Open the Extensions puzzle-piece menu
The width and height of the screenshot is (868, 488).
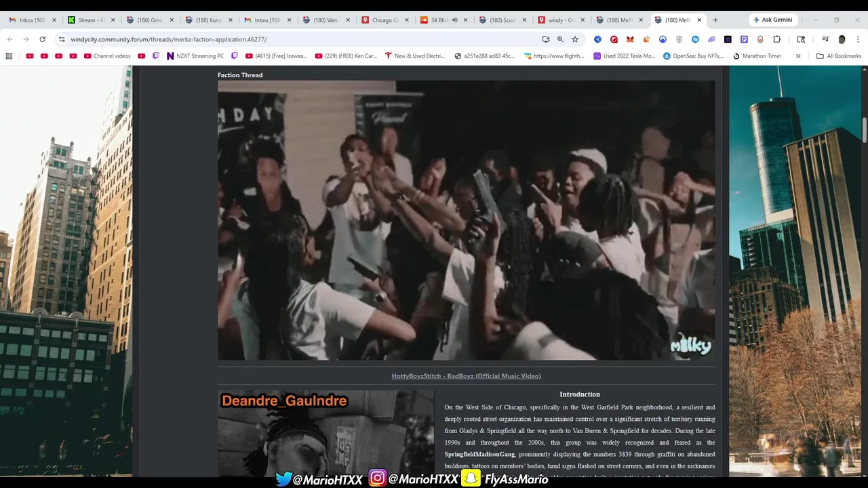[776, 39]
